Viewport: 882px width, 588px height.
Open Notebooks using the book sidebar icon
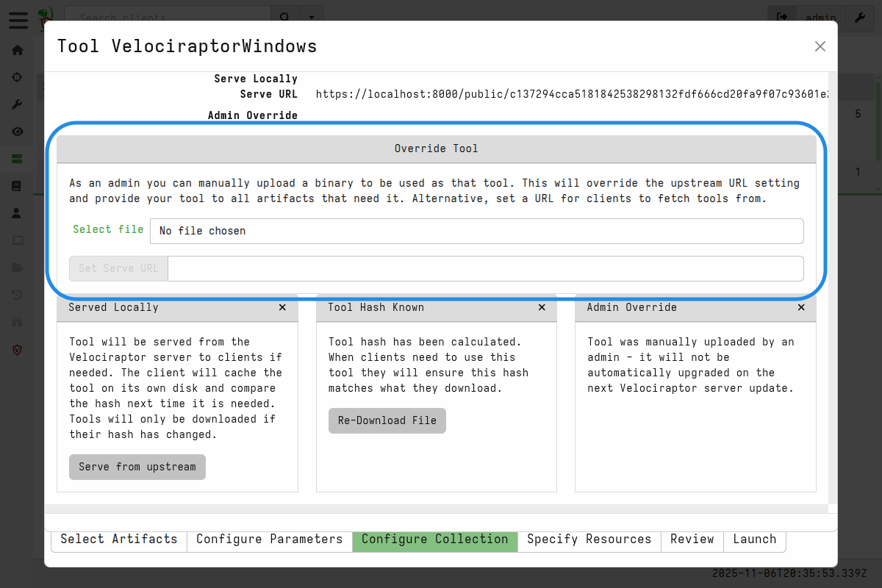17,185
